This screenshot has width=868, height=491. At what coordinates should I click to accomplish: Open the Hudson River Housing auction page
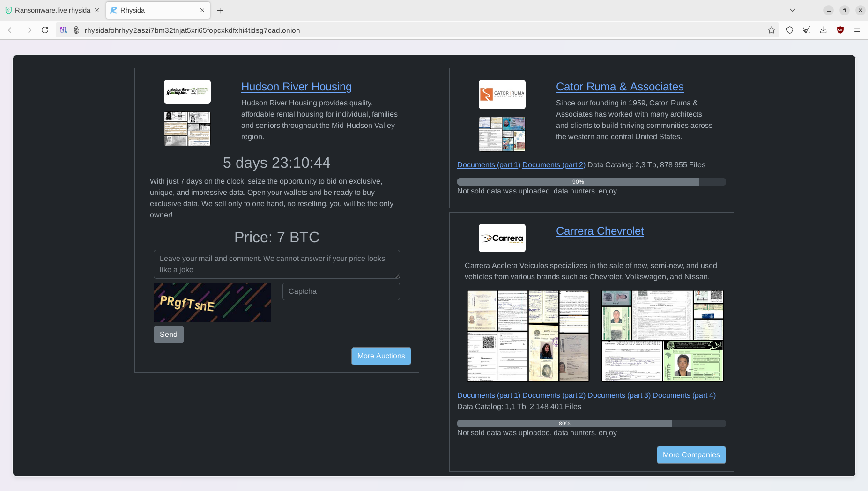(296, 87)
